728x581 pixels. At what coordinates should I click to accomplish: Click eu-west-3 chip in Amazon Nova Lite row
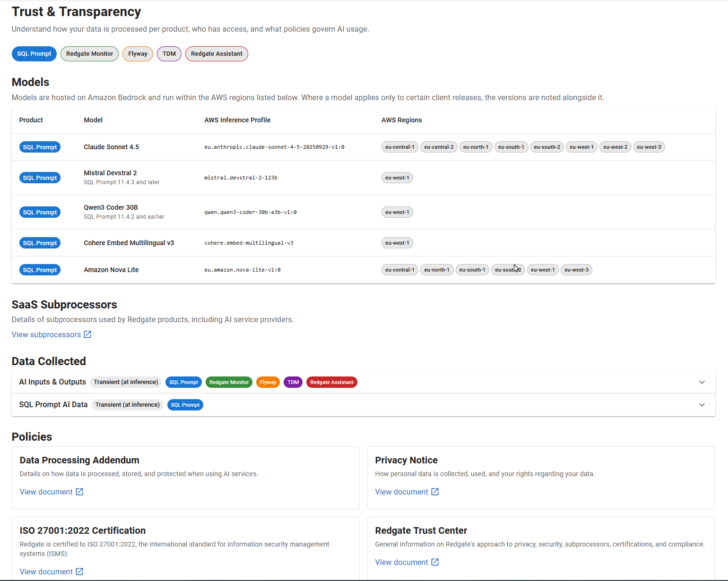coord(577,270)
